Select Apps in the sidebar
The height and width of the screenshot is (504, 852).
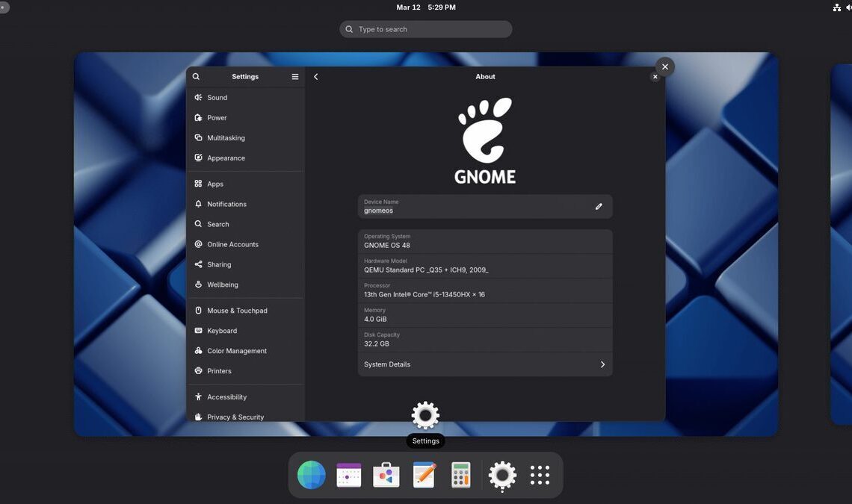point(245,184)
